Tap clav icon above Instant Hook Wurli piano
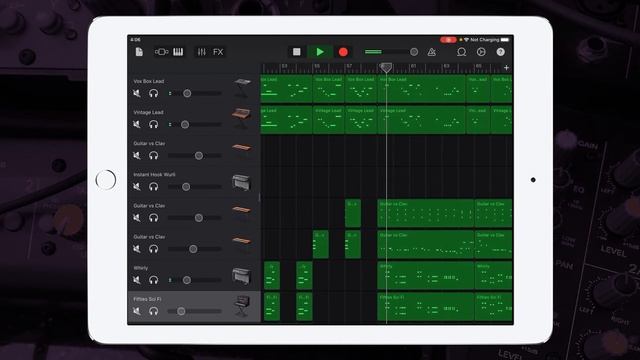Viewport: 640px width, 360px height. [x=242, y=148]
